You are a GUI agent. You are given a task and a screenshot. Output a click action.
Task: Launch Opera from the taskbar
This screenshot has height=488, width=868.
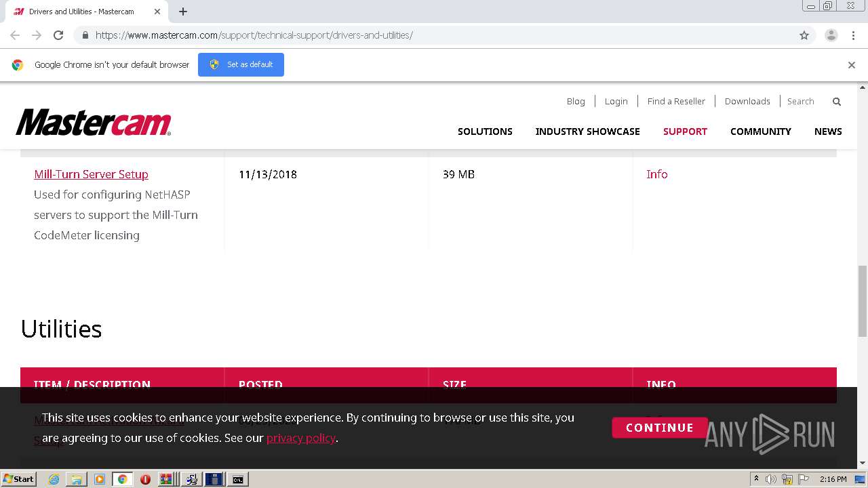coord(145,479)
